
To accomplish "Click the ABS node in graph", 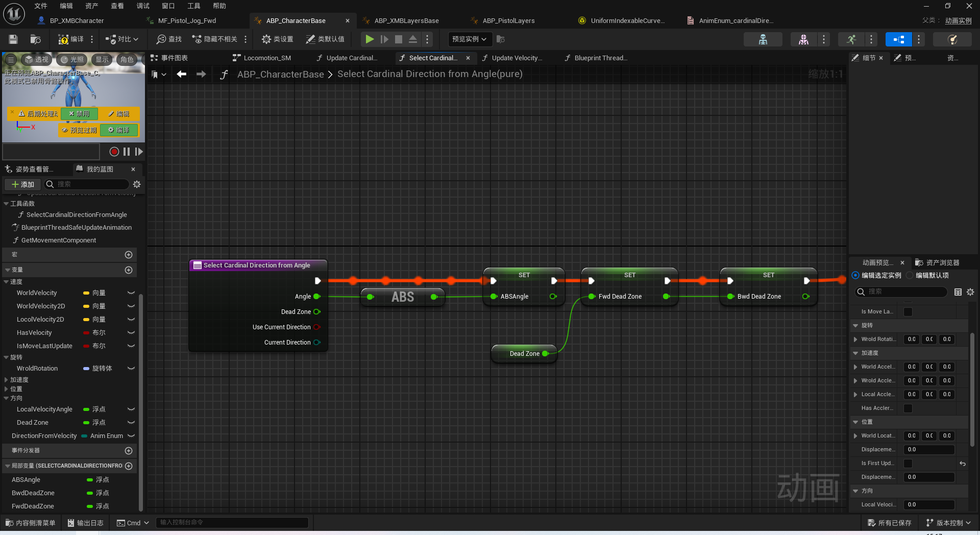I will [x=403, y=297].
